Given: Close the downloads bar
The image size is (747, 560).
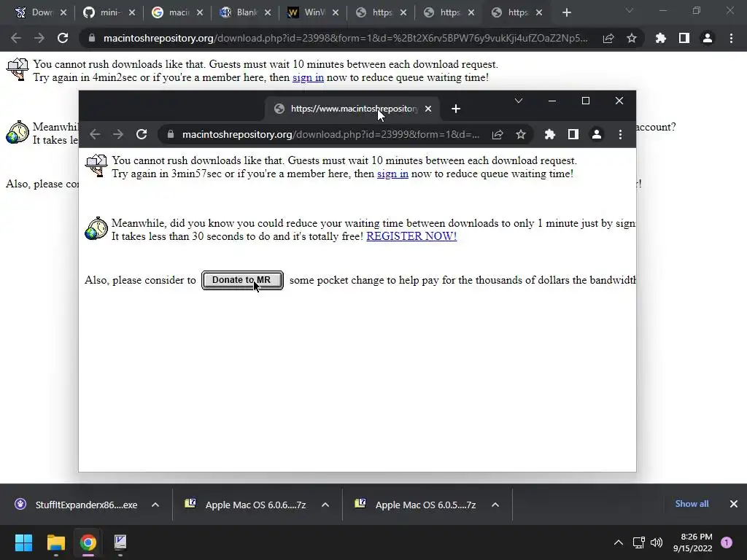Looking at the screenshot, I should pos(734,504).
